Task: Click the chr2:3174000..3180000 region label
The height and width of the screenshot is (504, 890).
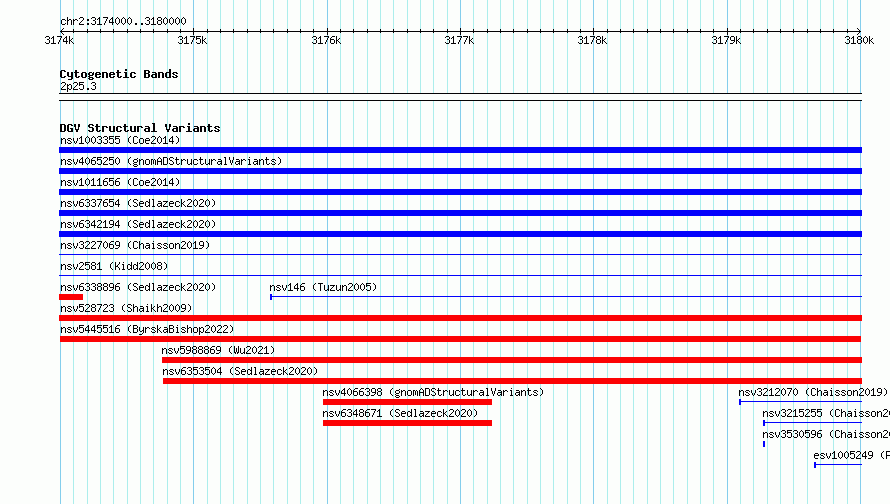Action: pos(123,21)
